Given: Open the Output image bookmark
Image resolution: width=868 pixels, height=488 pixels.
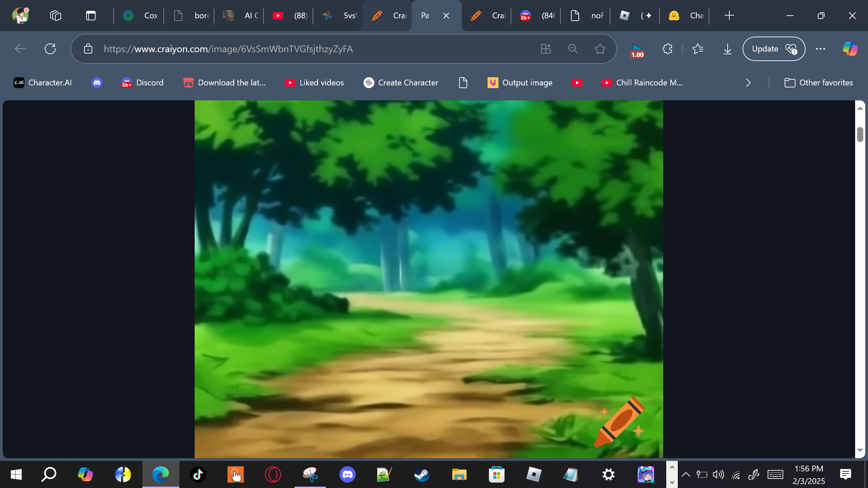Looking at the screenshot, I should point(520,83).
